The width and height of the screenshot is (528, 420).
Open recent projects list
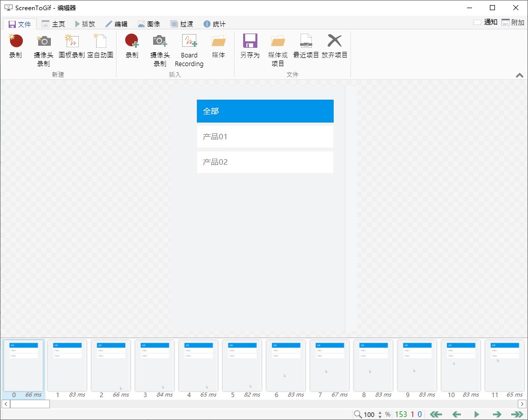[306, 48]
